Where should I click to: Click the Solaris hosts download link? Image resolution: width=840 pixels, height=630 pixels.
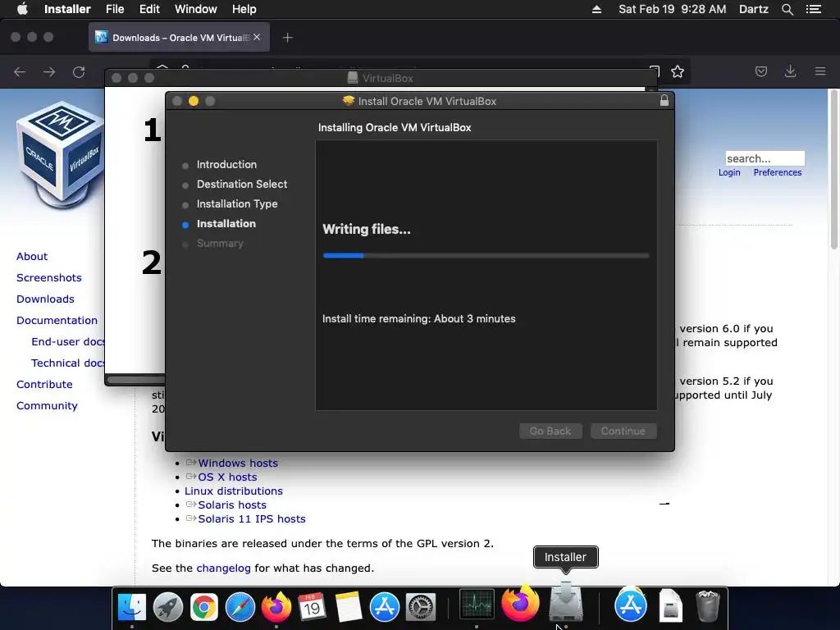pos(232,504)
